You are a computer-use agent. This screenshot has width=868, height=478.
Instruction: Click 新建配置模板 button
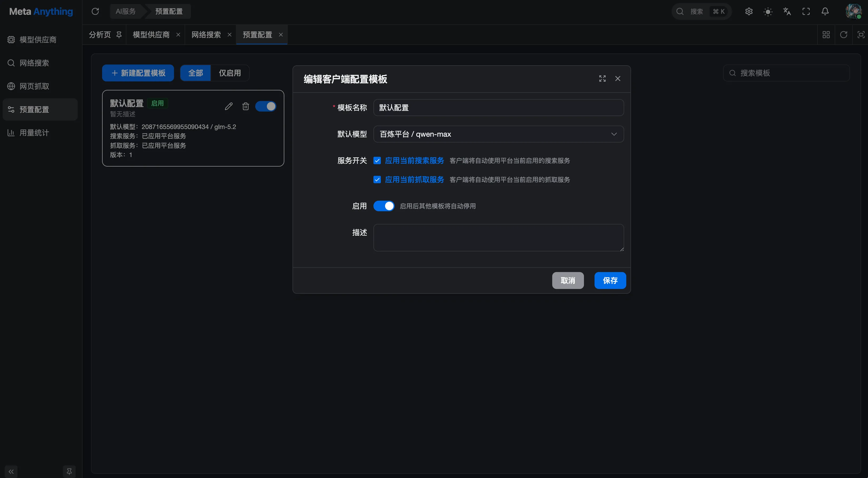[138, 73]
